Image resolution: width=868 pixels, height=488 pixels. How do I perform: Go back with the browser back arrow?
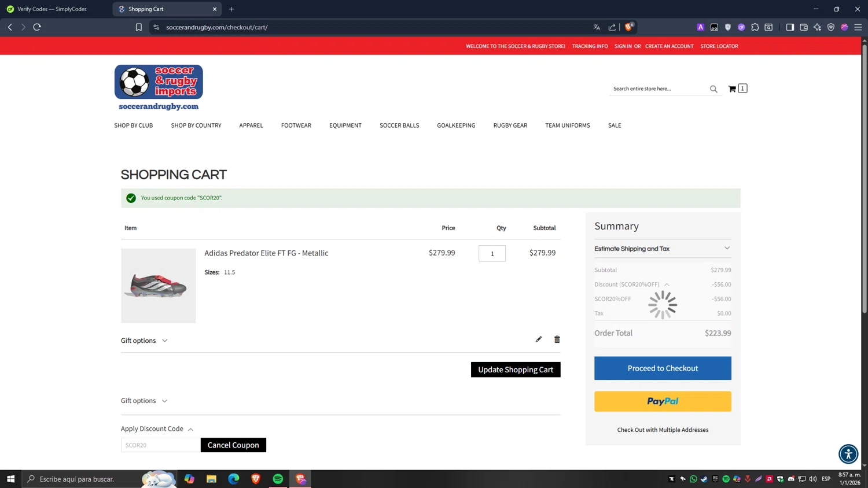tap(10, 27)
